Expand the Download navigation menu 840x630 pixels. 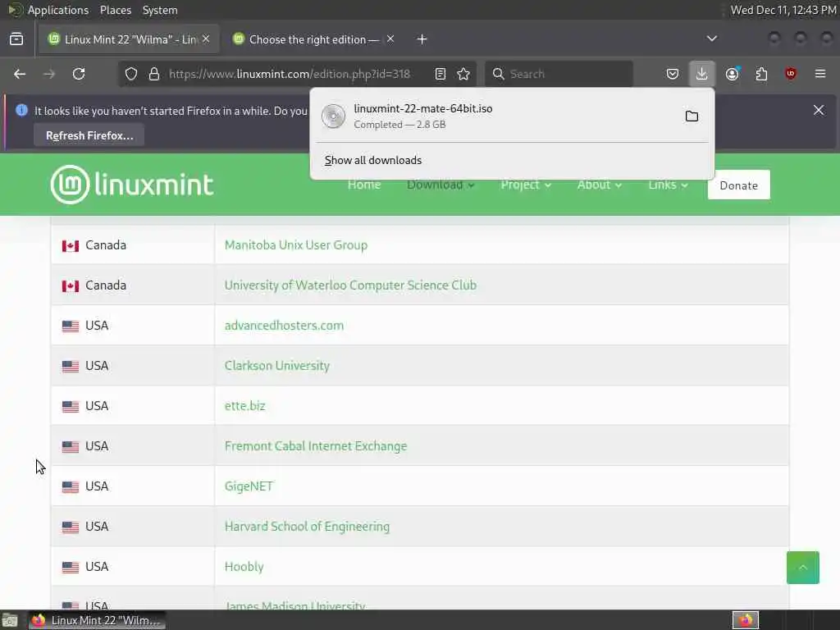(441, 185)
